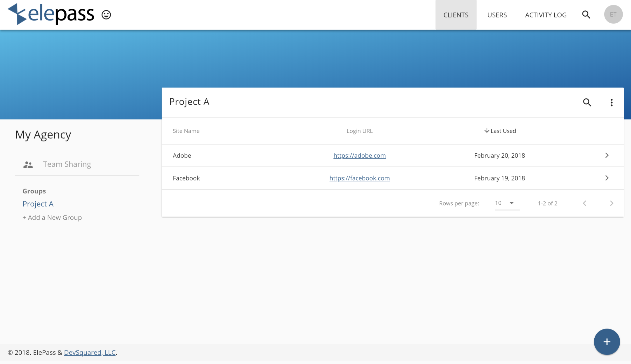Open Project A three-dot options menu

[612, 102]
